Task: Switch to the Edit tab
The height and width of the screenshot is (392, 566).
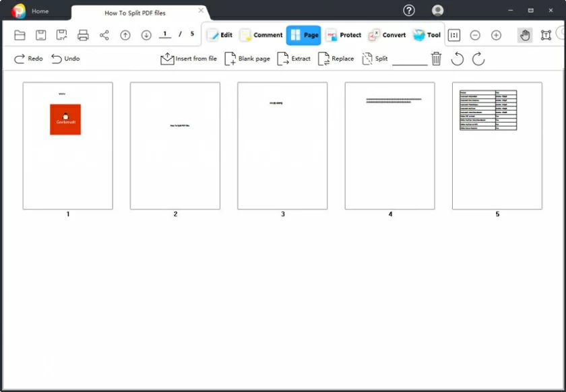Action: pyautogui.click(x=220, y=34)
